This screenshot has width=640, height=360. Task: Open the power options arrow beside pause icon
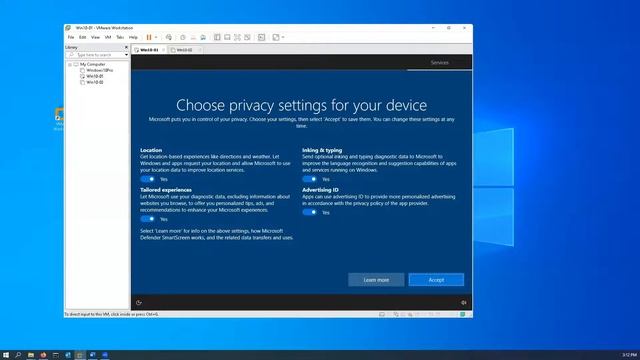[x=156, y=38]
